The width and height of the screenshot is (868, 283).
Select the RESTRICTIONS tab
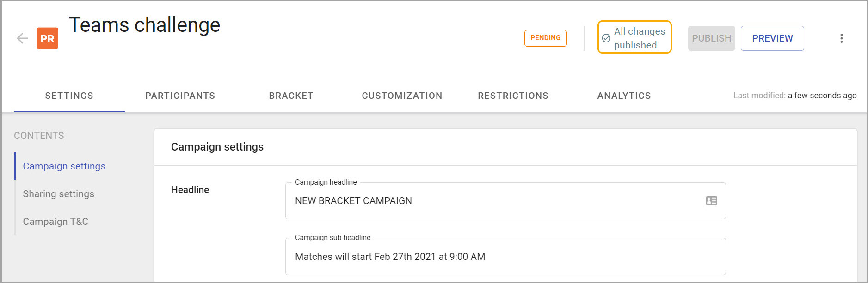pos(513,96)
